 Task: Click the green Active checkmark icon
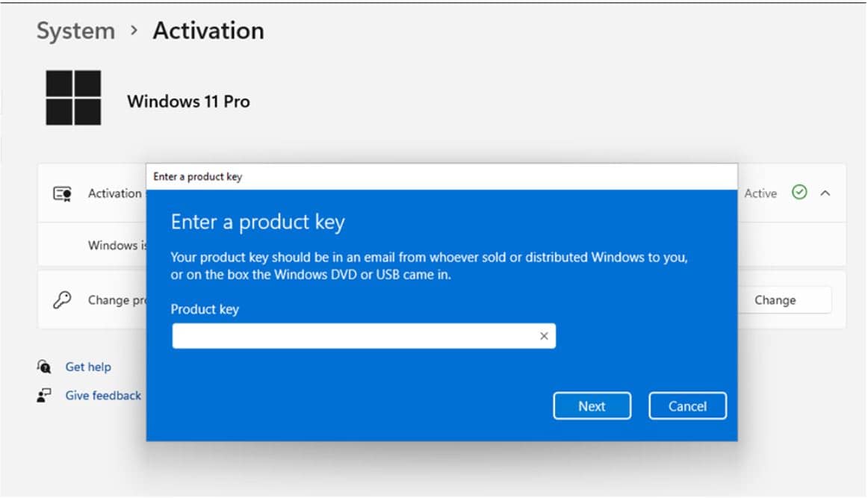click(x=799, y=193)
